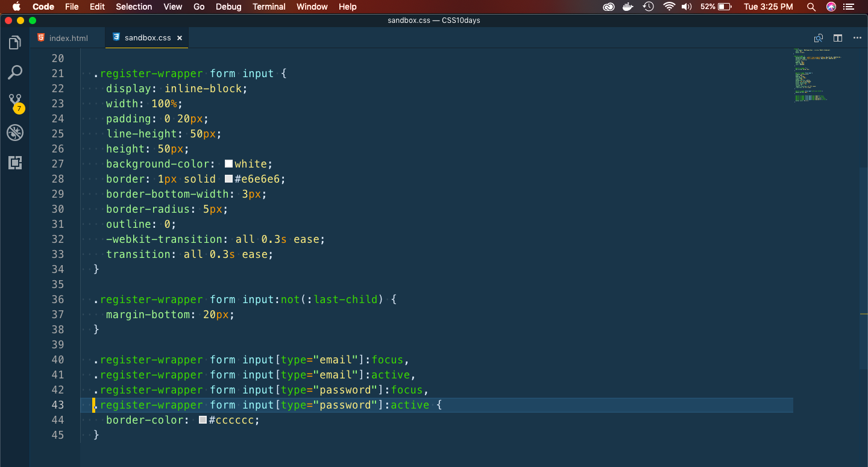Viewport: 868px width, 467px height.
Task: Click line number 36 in the gutter
Action: 57,299
